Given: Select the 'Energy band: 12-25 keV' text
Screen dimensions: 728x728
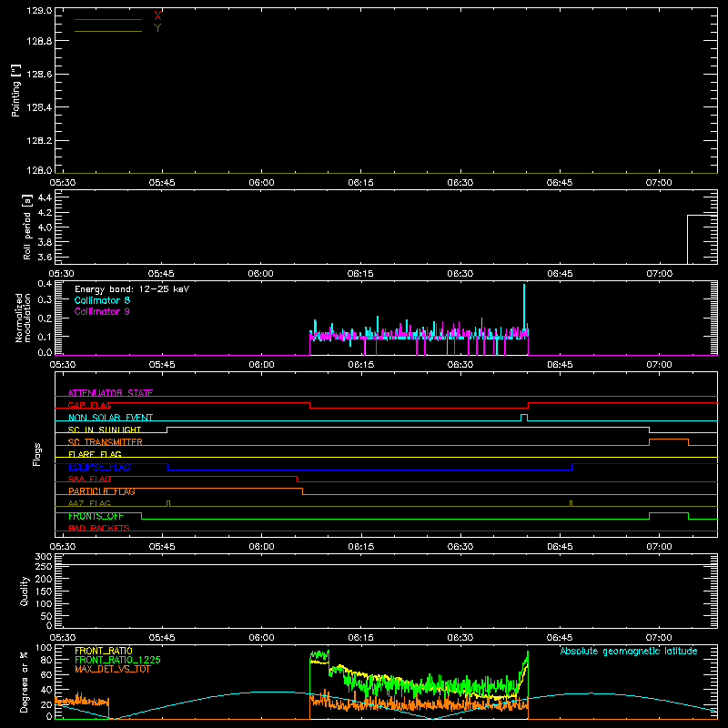Looking at the screenshot, I should pos(132,289).
